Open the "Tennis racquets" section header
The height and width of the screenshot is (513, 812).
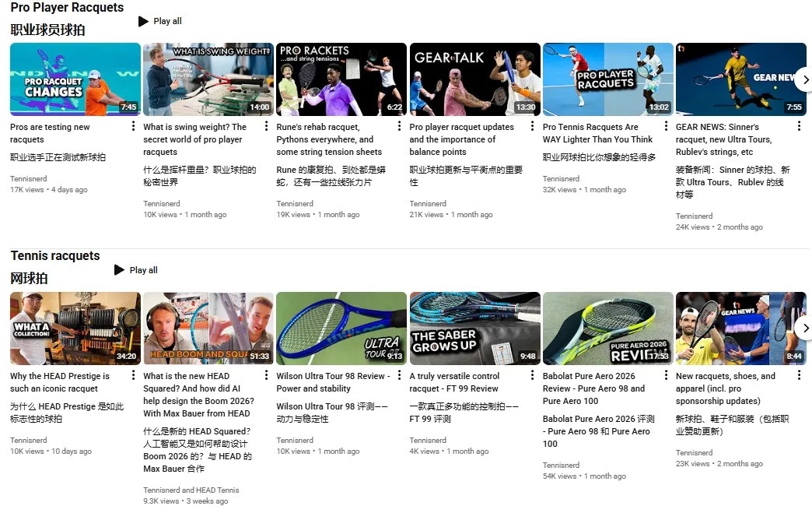coord(54,255)
